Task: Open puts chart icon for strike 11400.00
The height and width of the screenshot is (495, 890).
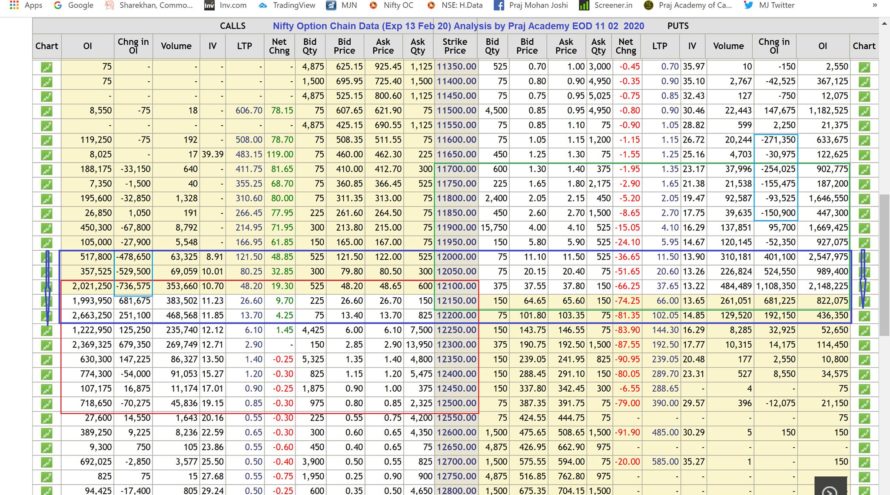Action: pos(864,82)
